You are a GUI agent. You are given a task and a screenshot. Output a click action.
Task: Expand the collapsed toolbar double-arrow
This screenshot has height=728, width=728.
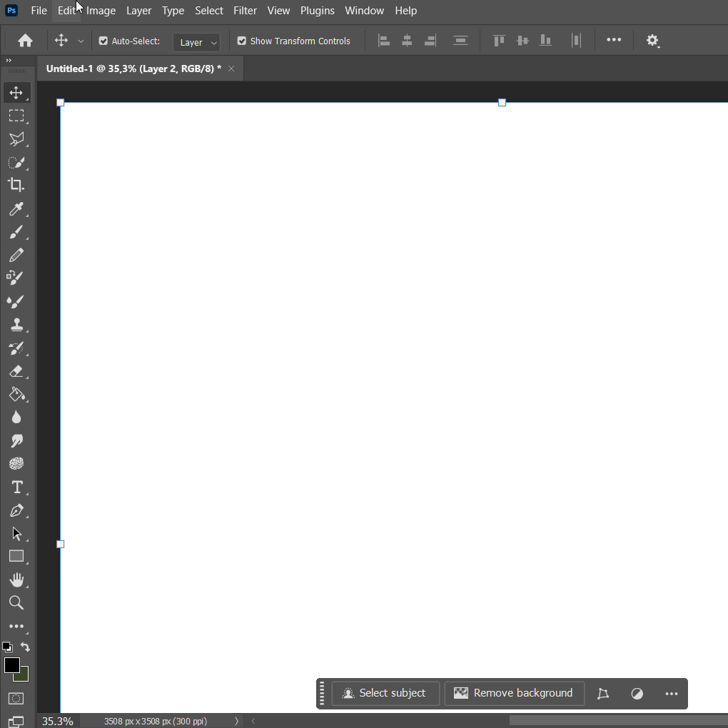click(9, 61)
